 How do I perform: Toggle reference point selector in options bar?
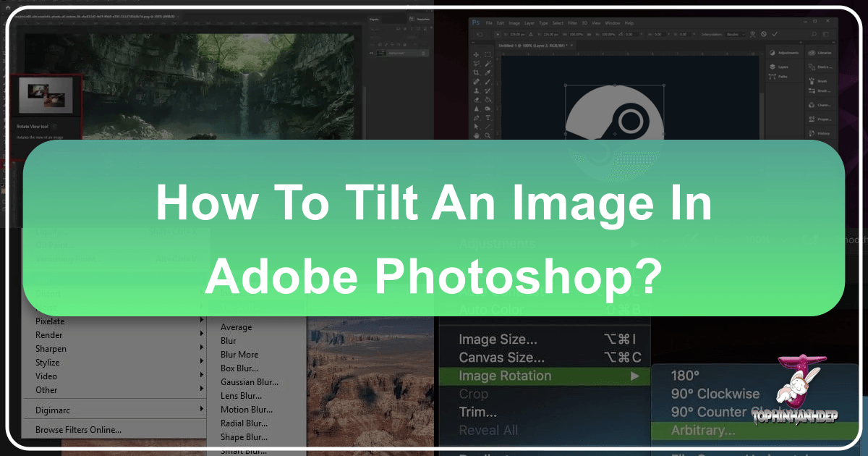(x=498, y=34)
